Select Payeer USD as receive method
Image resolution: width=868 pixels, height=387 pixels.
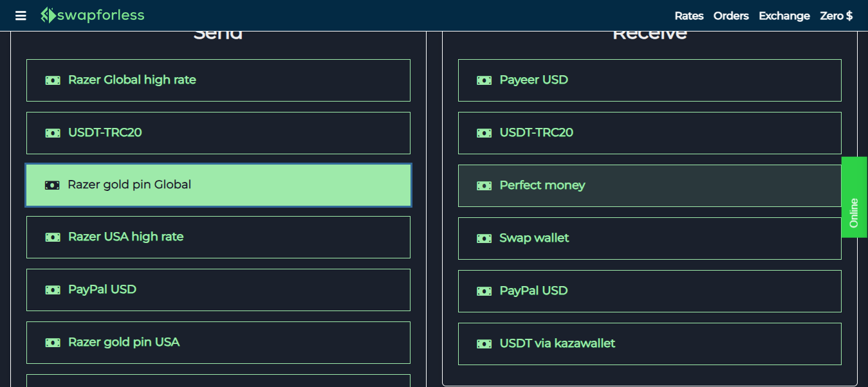click(649, 80)
